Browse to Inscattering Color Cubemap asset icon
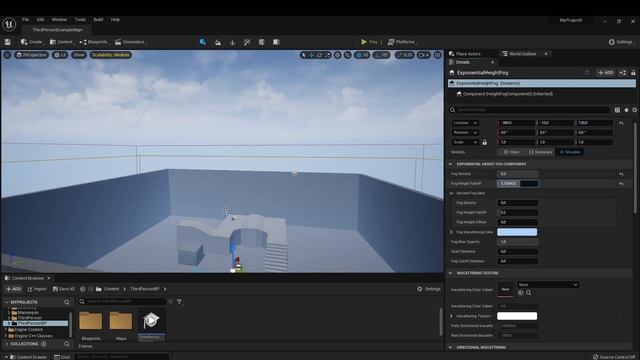 coord(529,293)
